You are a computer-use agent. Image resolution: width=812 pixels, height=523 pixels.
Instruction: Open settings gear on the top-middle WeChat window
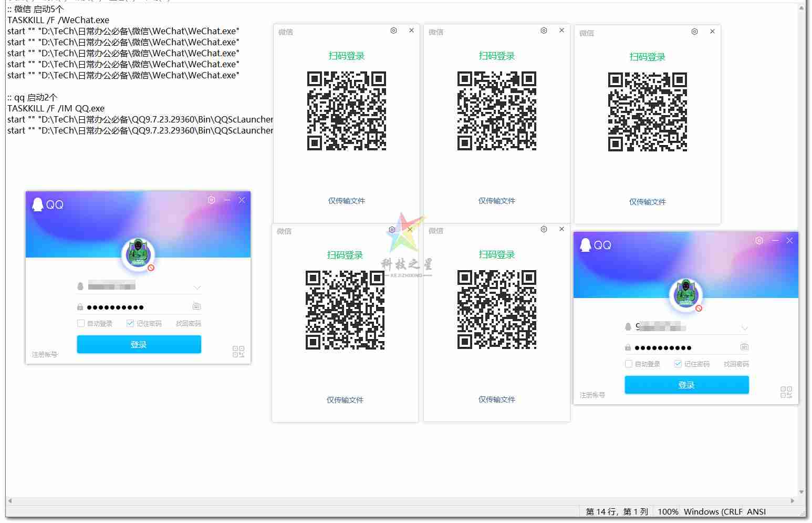[x=544, y=30]
